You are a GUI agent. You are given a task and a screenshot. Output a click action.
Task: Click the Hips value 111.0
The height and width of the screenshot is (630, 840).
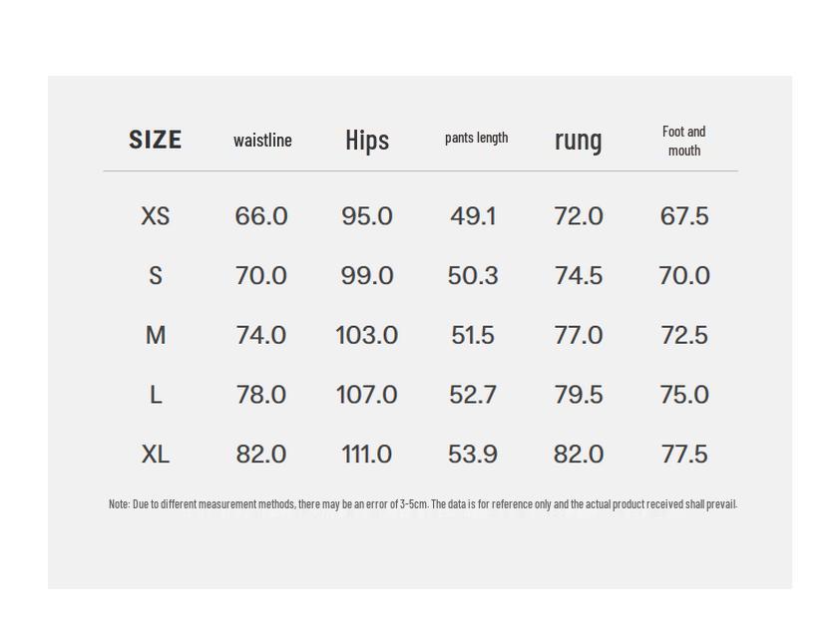click(x=366, y=455)
